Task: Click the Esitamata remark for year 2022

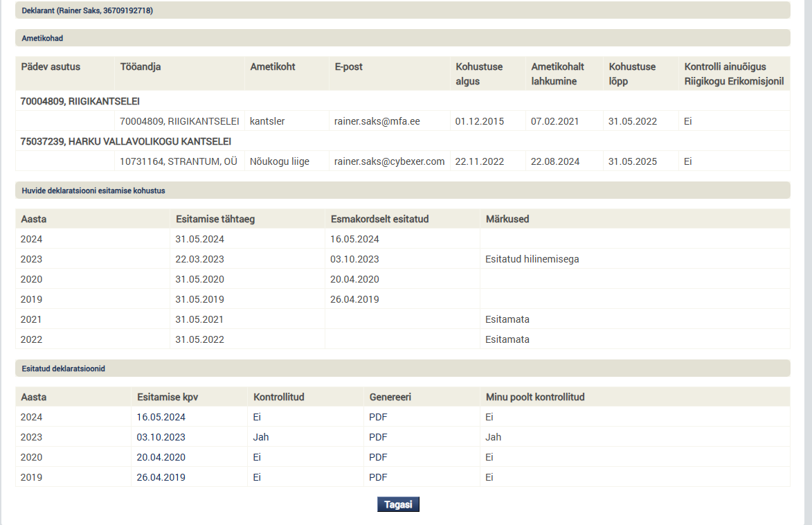Action: pyautogui.click(x=507, y=340)
